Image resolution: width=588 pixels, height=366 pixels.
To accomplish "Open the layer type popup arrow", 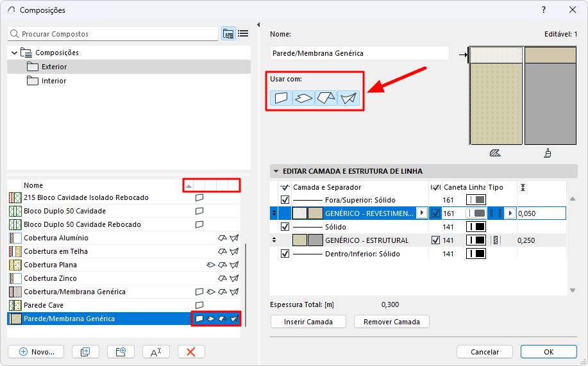I will point(510,213).
